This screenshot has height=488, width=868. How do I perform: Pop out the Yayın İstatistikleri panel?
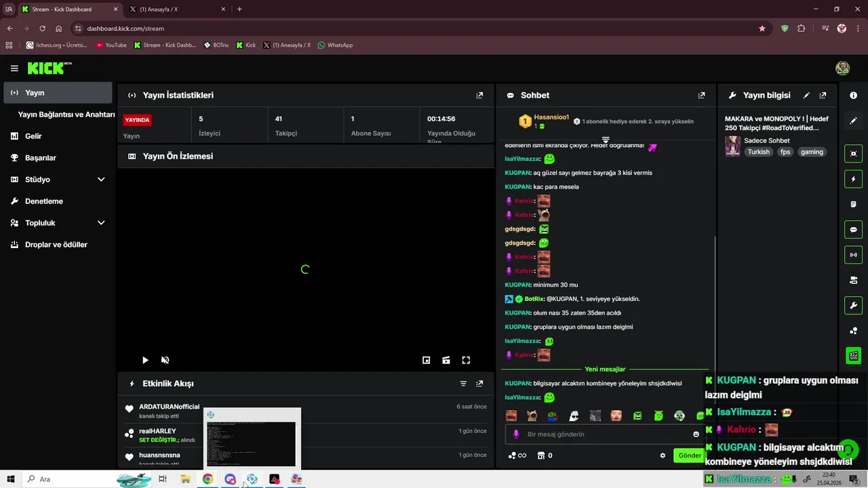479,96
